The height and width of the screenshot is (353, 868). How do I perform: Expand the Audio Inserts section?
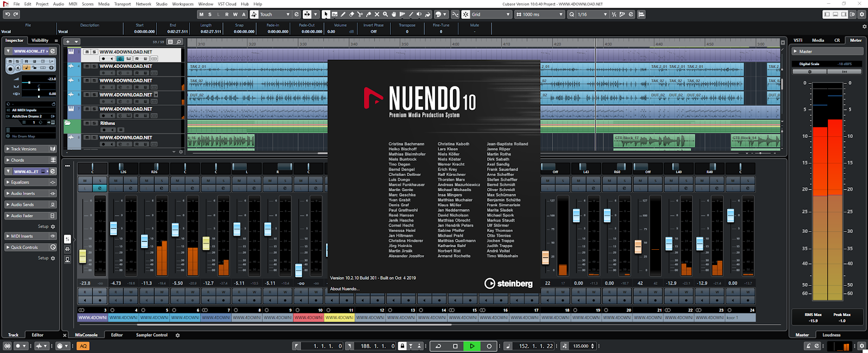[30, 193]
